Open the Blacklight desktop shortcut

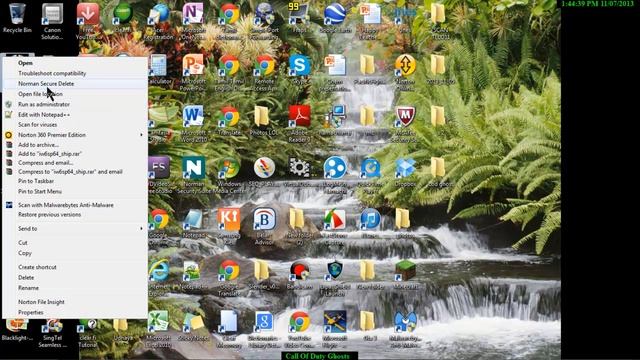click(x=17, y=330)
